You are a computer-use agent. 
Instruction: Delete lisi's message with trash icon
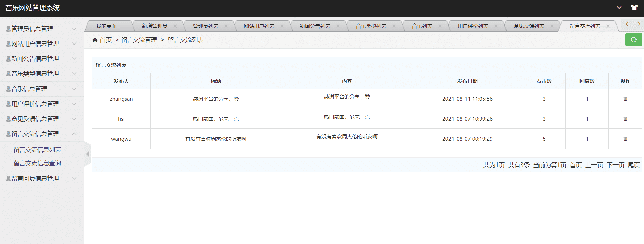coord(625,119)
